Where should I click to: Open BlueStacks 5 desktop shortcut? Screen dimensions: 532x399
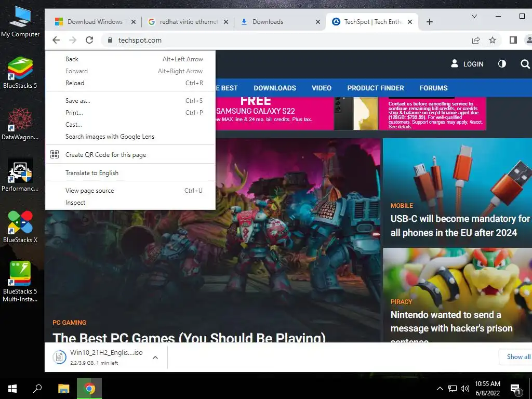click(20, 73)
